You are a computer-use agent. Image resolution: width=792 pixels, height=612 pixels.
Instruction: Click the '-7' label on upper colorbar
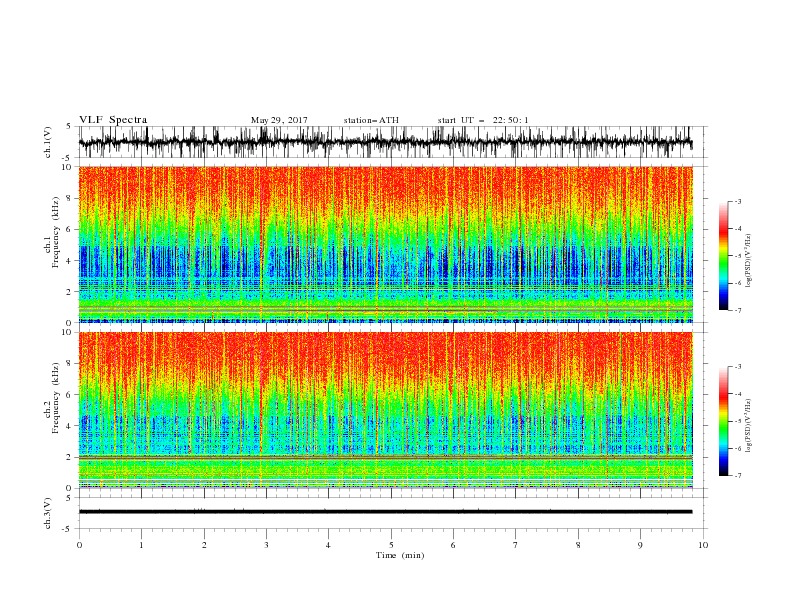[x=737, y=310]
